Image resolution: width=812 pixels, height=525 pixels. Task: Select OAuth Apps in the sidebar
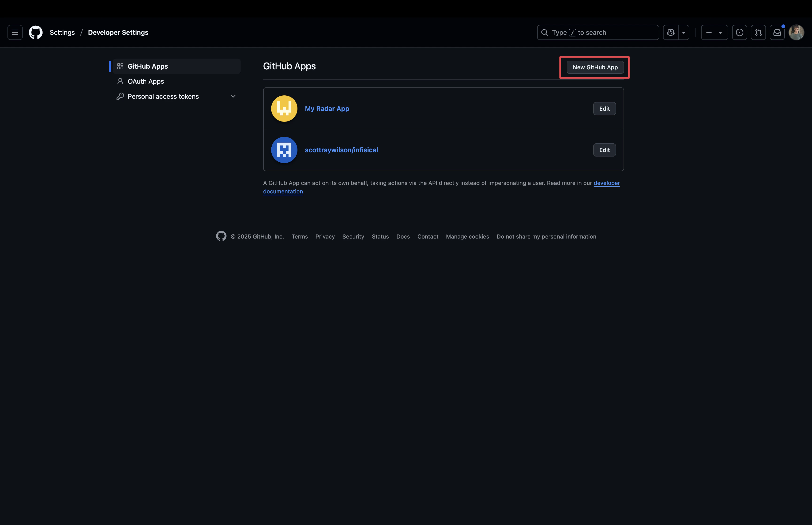point(176,81)
